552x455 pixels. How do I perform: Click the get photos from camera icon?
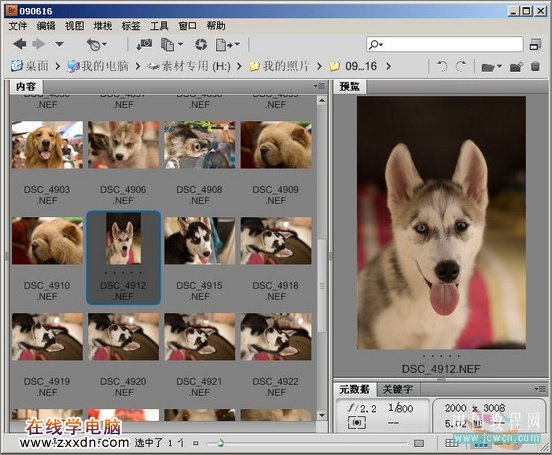click(x=144, y=45)
